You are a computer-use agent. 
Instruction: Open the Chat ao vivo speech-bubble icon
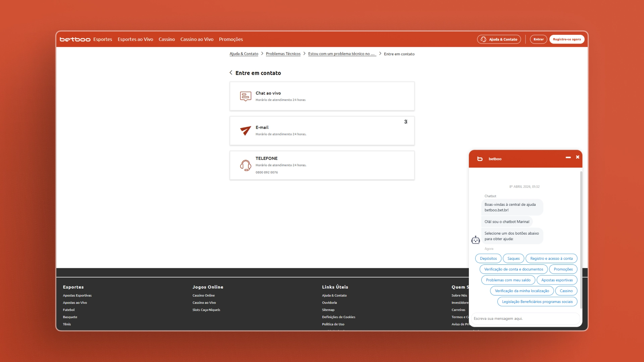246,96
